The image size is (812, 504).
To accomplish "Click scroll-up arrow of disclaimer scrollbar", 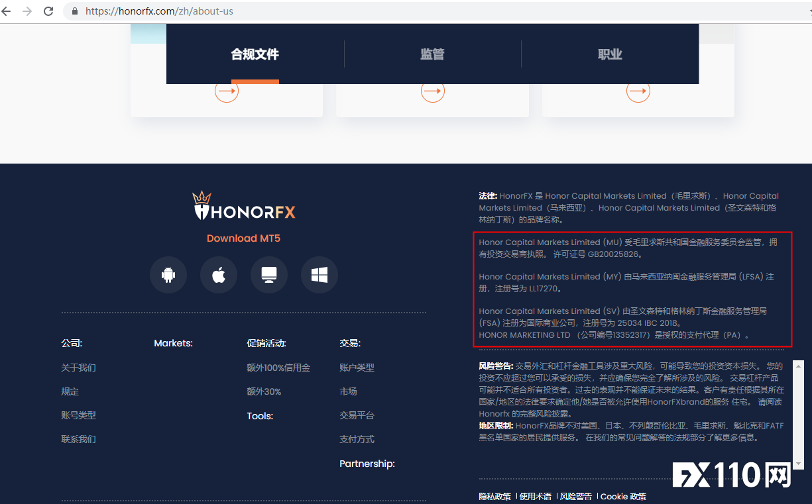I will tap(798, 365).
